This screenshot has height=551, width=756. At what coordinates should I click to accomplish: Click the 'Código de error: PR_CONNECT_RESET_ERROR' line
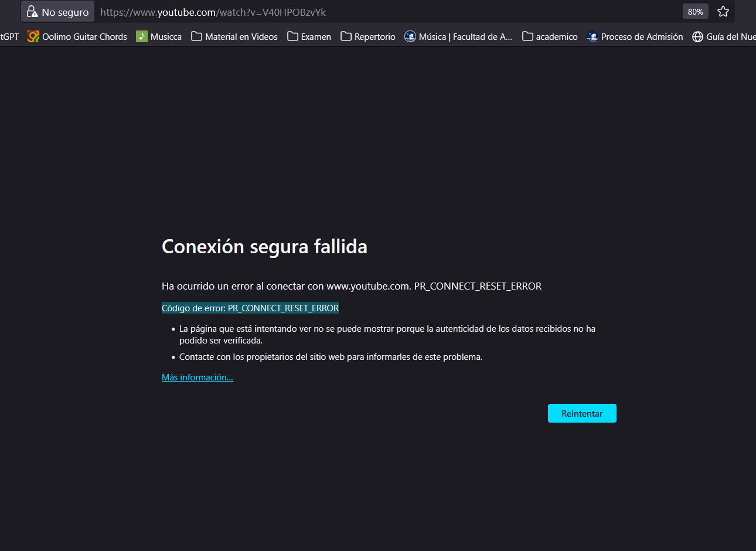[x=250, y=308]
